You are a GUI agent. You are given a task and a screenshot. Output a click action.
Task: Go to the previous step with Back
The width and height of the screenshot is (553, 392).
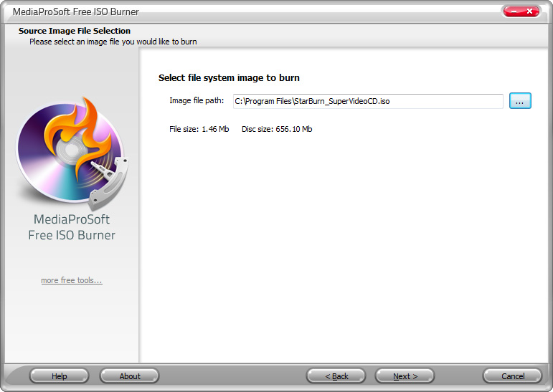(x=336, y=376)
